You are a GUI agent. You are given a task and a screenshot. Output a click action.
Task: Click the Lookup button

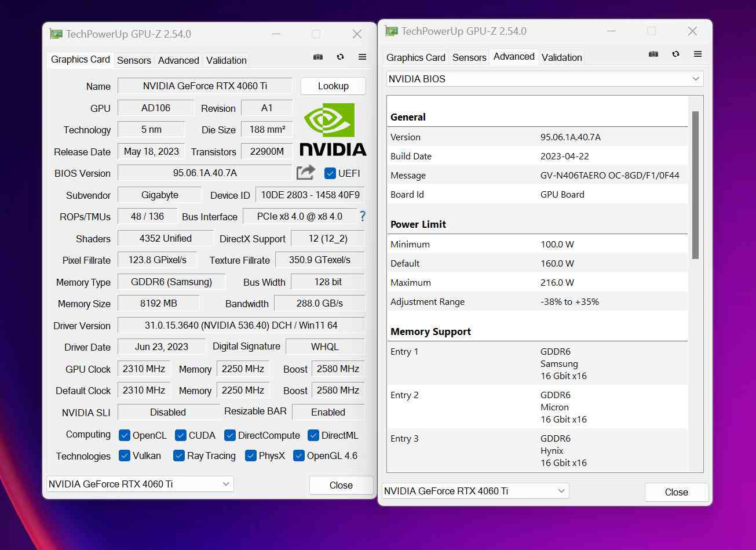click(x=333, y=86)
